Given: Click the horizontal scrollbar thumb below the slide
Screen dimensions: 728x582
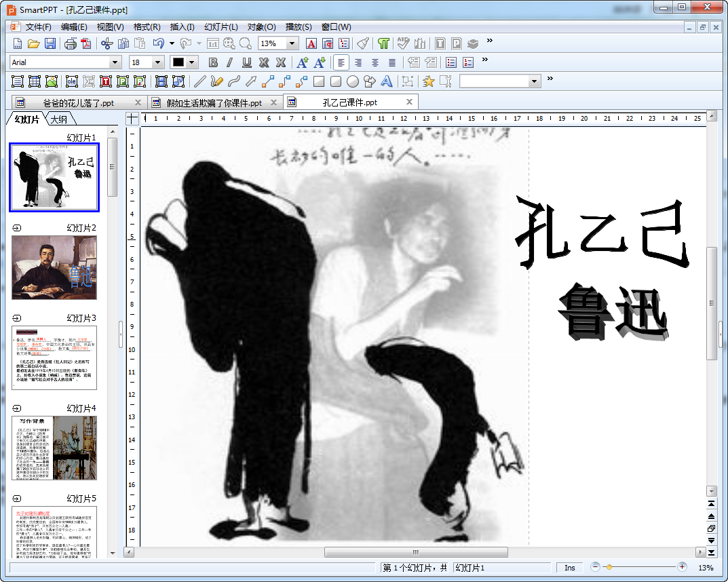Looking at the screenshot, I should click(415, 552).
